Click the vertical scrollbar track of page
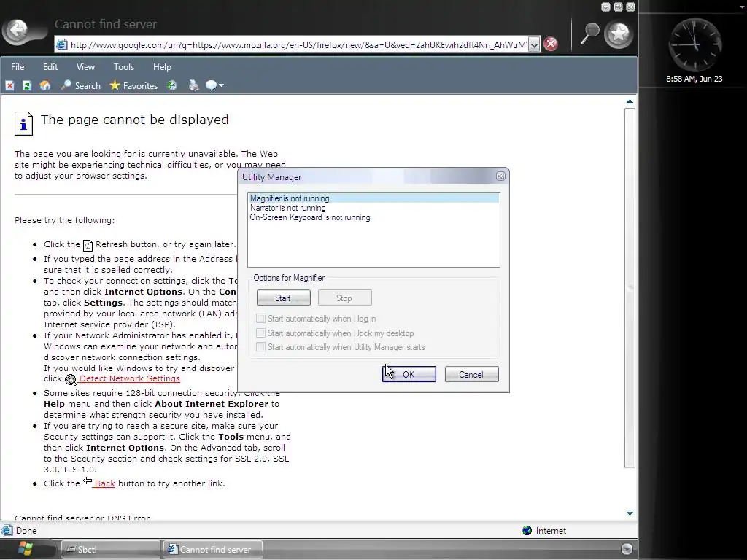 click(630, 288)
